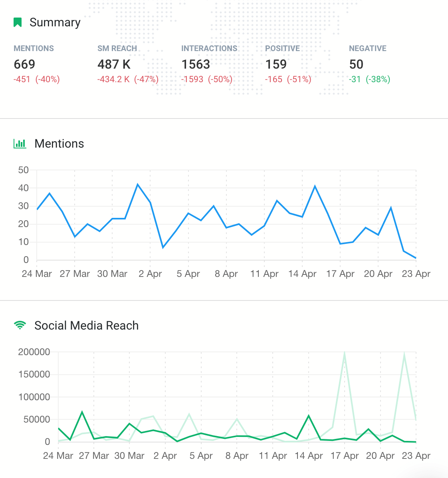The height and width of the screenshot is (478, 448).
Task: Click the final Mentions data point at 23 Apr
Action: [416, 258]
